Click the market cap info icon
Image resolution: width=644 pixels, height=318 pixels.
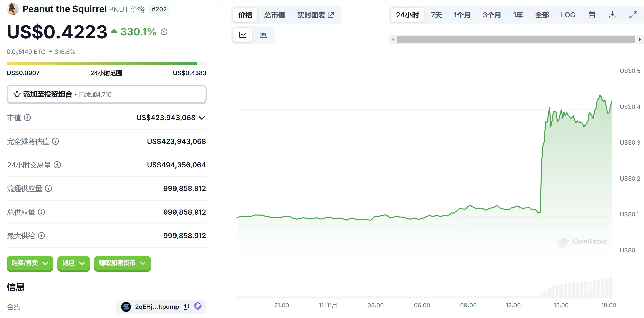pyautogui.click(x=27, y=117)
